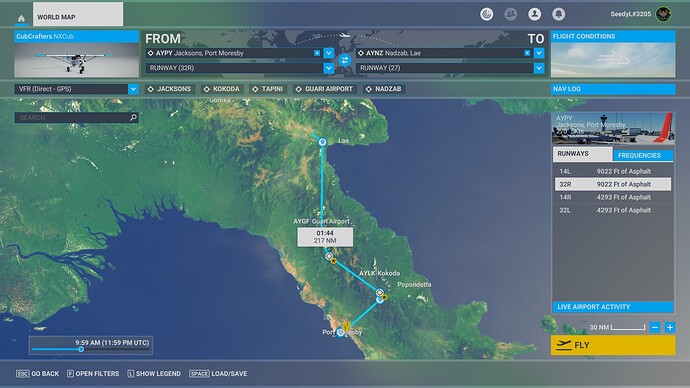Open Flight Conditions panel
The height and width of the screenshot is (388, 690).
613,54
